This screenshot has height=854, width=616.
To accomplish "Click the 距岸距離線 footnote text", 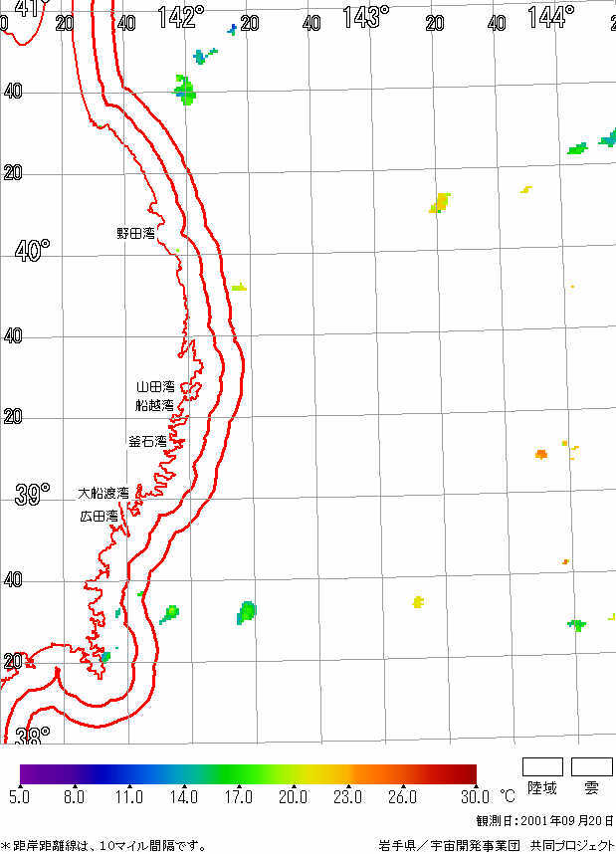I will tap(103, 846).
